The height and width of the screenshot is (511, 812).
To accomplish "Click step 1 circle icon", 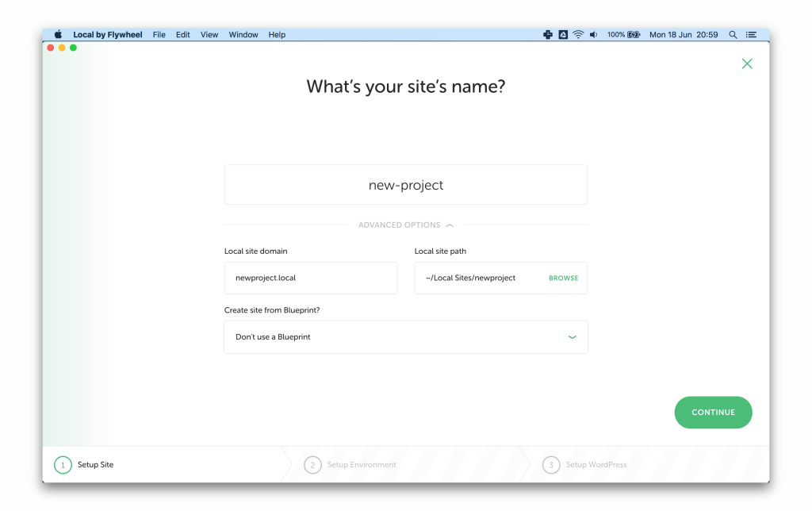I will coord(63,465).
